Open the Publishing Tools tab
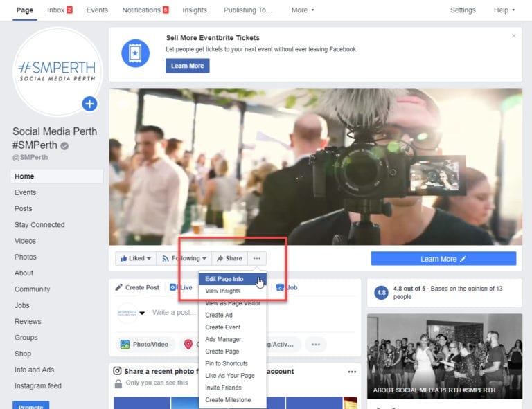Screen dimensions: 532x409 coord(248,10)
